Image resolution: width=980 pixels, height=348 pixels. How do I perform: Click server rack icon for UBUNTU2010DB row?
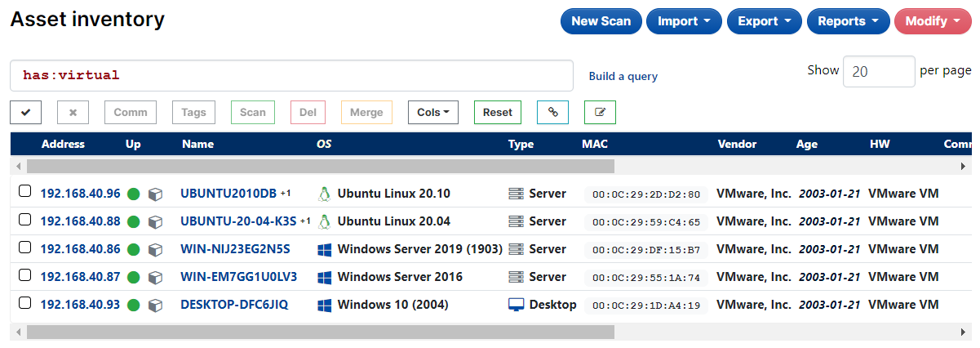[x=516, y=194]
